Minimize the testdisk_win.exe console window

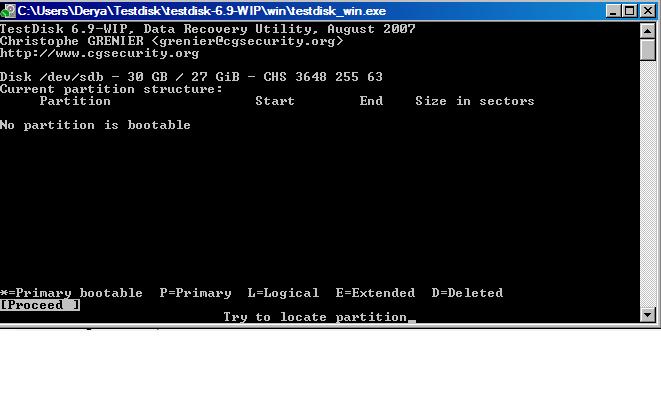[x=613, y=11]
